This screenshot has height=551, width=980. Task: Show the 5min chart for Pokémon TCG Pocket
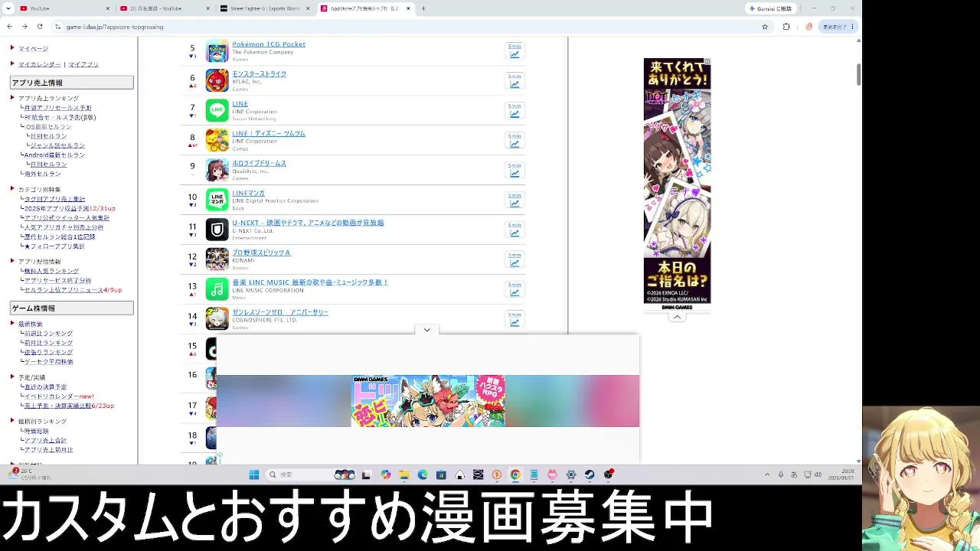pos(514,51)
